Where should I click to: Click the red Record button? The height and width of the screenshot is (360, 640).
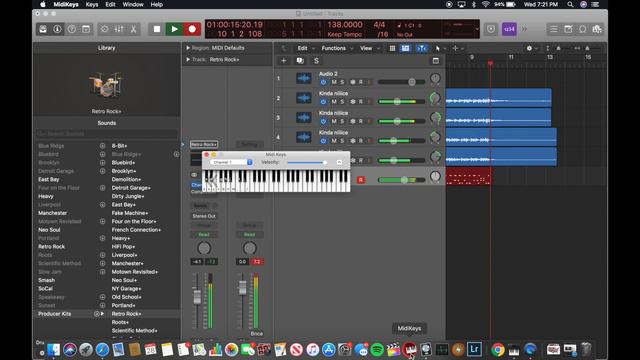[192, 29]
